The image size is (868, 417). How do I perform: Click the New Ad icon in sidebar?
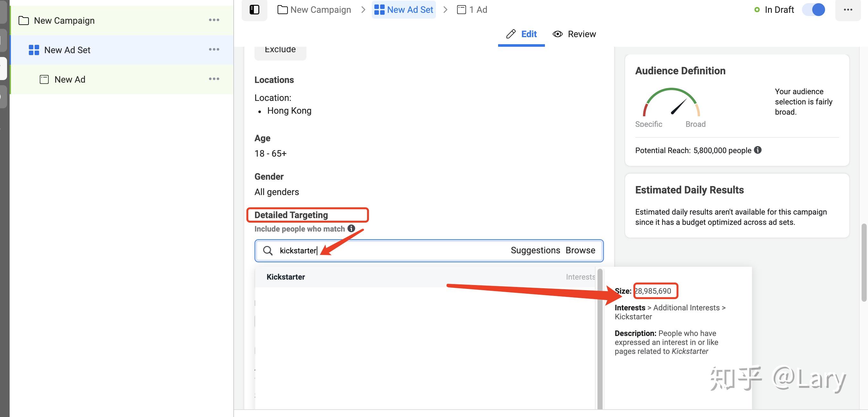(44, 79)
